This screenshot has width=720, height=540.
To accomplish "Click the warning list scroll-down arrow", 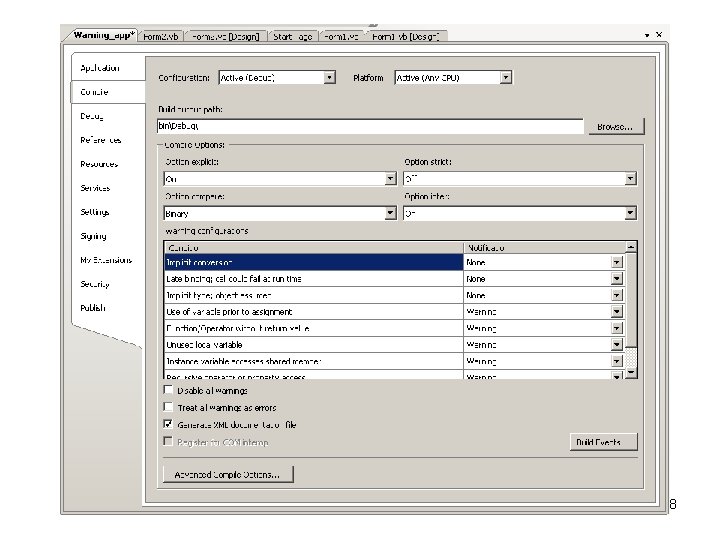I will [x=631, y=372].
